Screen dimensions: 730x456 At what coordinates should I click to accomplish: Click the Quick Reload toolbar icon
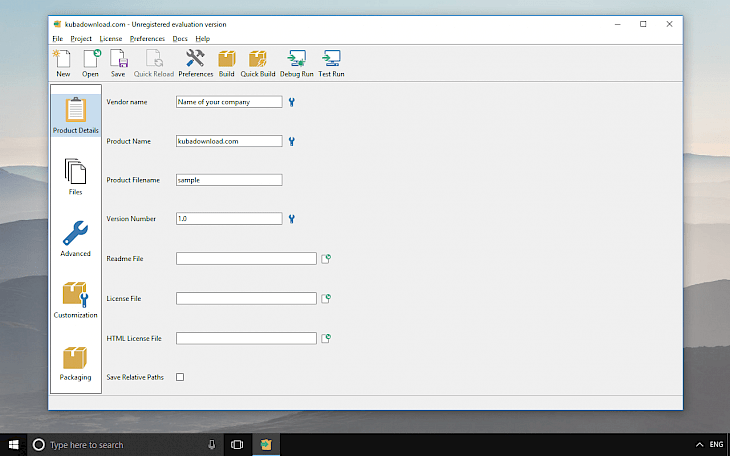coord(154,63)
